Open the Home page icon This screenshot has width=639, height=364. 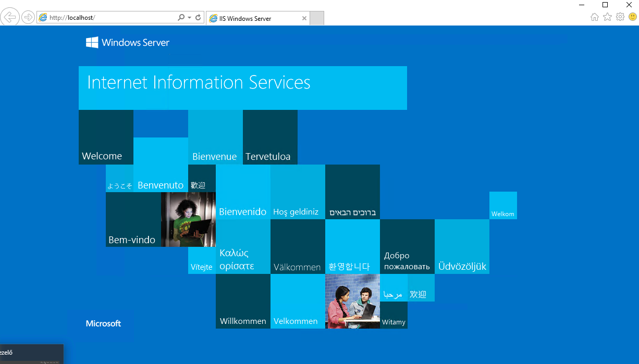tap(595, 17)
